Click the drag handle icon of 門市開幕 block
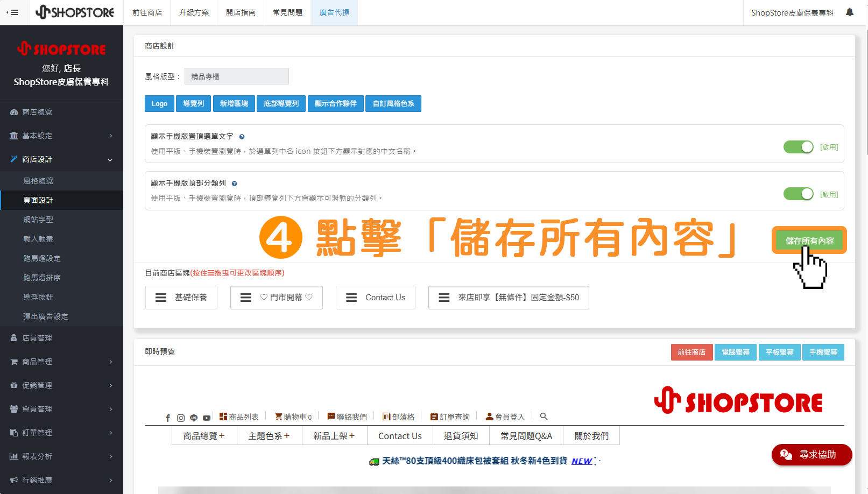Viewport: 868px width, 494px height. (x=246, y=298)
